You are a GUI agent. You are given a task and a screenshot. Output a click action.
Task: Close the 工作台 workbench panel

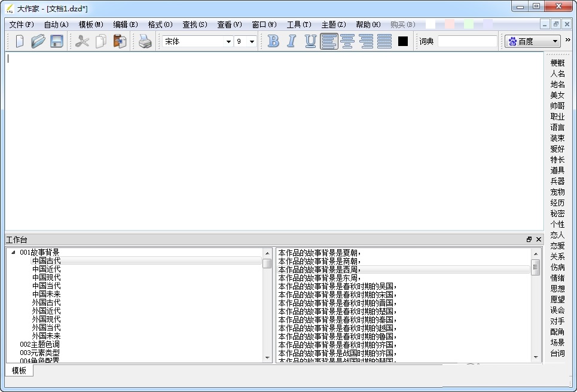(x=539, y=240)
